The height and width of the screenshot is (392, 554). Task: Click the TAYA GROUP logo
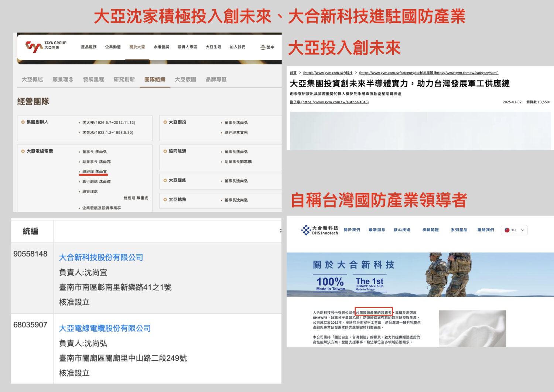pyautogui.click(x=46, y=47)
